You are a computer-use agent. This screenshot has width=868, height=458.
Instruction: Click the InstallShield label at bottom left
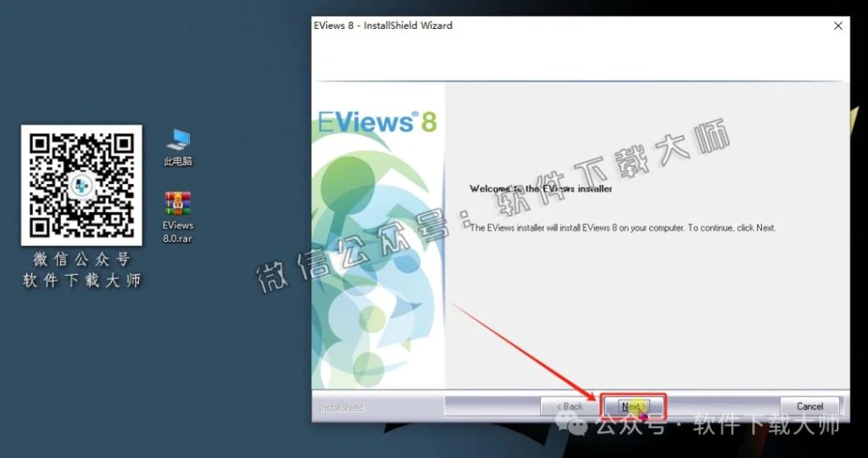[341, 408]
